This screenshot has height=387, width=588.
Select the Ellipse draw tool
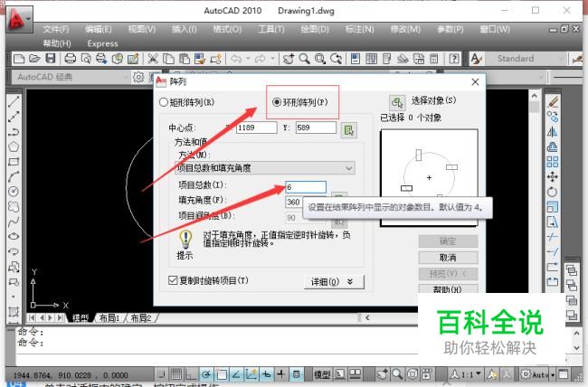[x=14, y=237]
